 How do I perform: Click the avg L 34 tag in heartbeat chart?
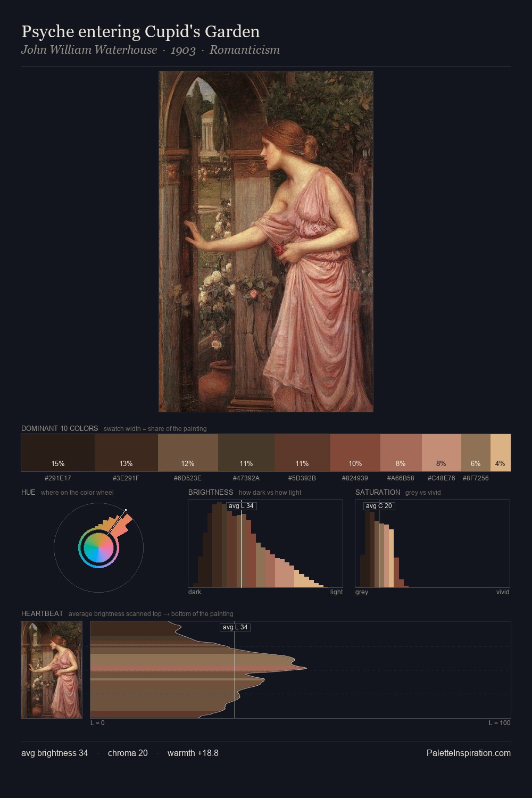[x=235, y=627]
